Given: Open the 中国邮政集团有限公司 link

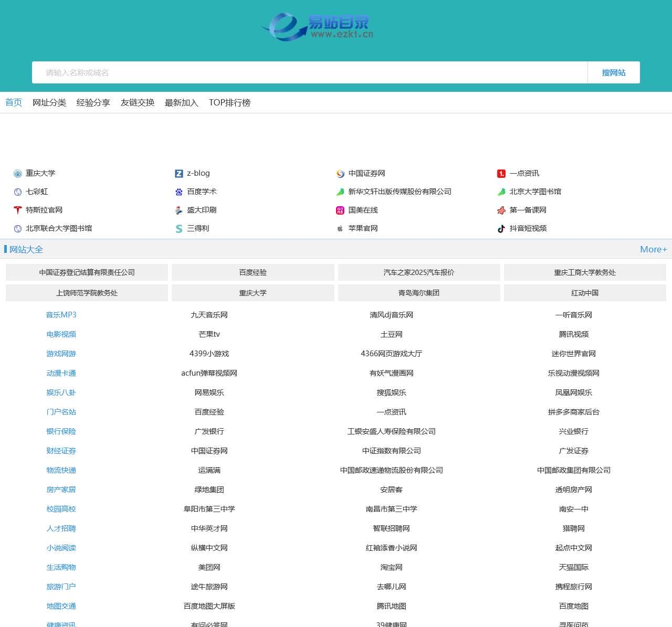Looking at the screenshot, I should click(573, 470).
